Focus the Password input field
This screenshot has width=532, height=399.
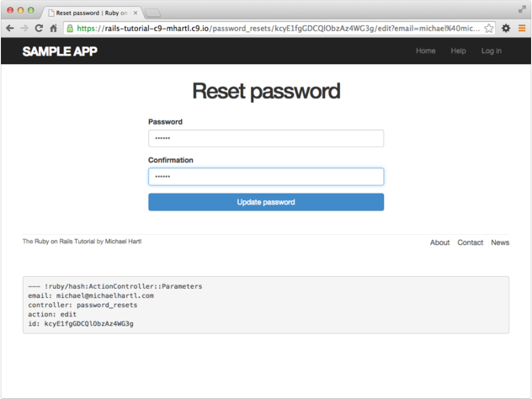coord(266,138)
